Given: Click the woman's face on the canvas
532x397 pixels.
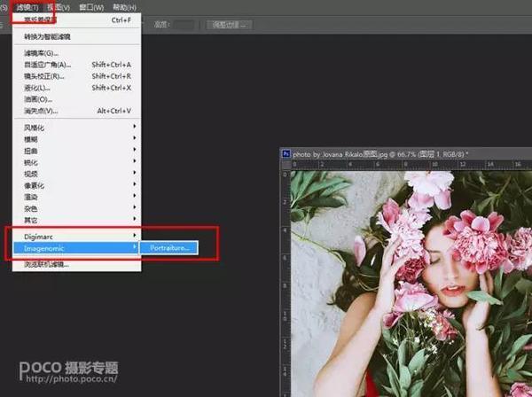Looking at the screenshot, I should pyautogui.click(x=448, y=271).
